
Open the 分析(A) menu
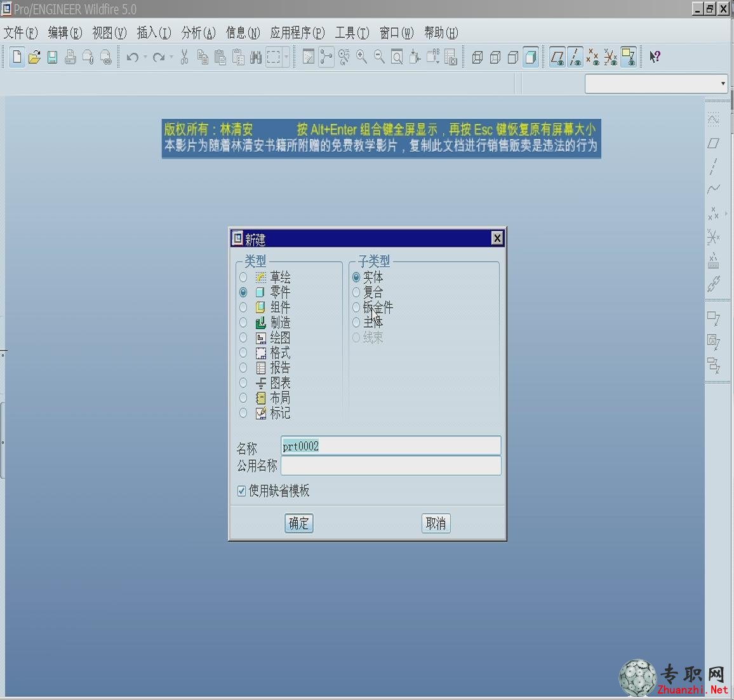(199, 33)
